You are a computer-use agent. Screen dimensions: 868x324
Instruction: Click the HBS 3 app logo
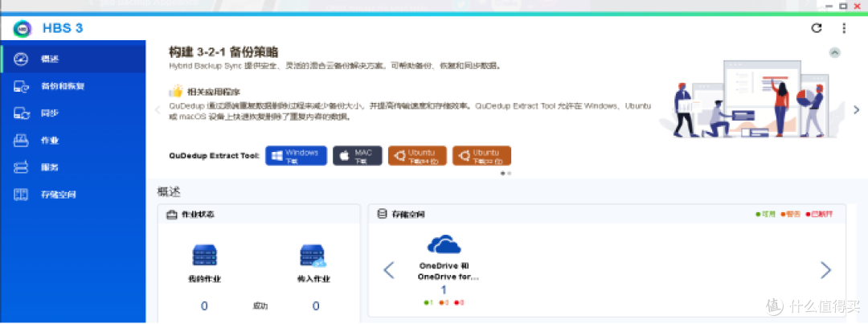23,28
